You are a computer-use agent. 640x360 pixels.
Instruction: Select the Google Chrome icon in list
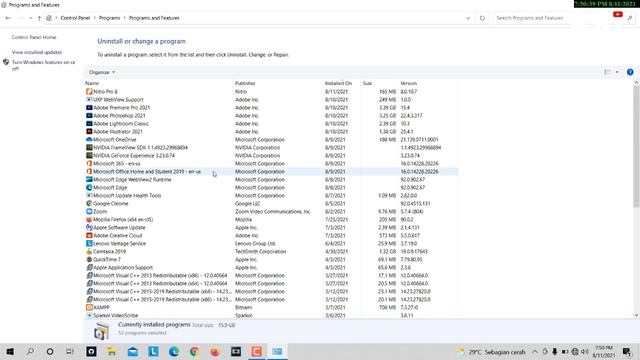89,203
